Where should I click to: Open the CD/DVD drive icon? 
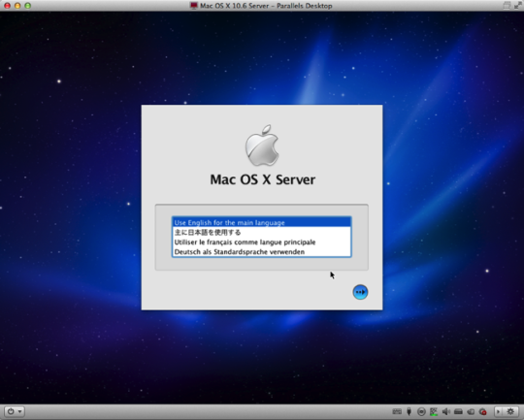[x=421, y=411]
